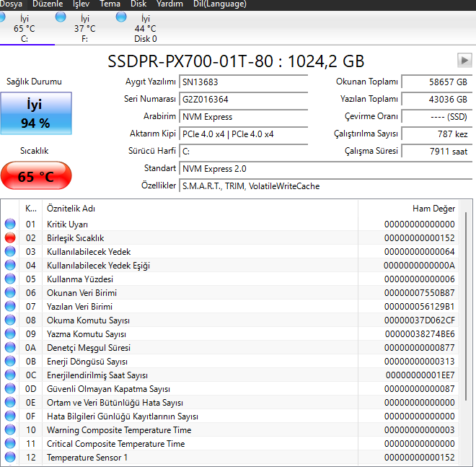The width and height of the screenshot is (476, 467).
Task: Open the Yardım menu
Action: point(169,4)
